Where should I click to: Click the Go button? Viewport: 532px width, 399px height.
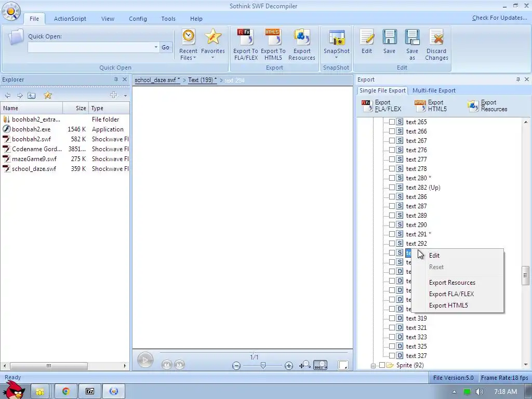(x=166, y=47)
